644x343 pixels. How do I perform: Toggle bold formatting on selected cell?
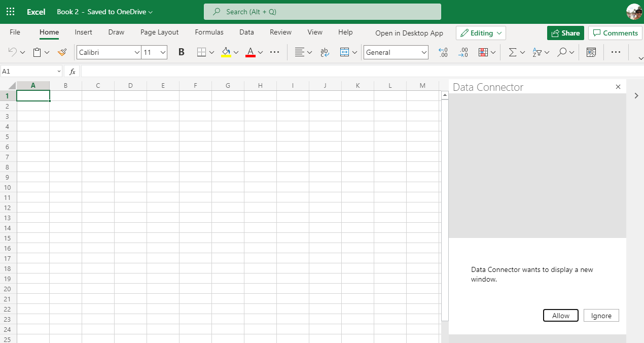tap(181, 52)
